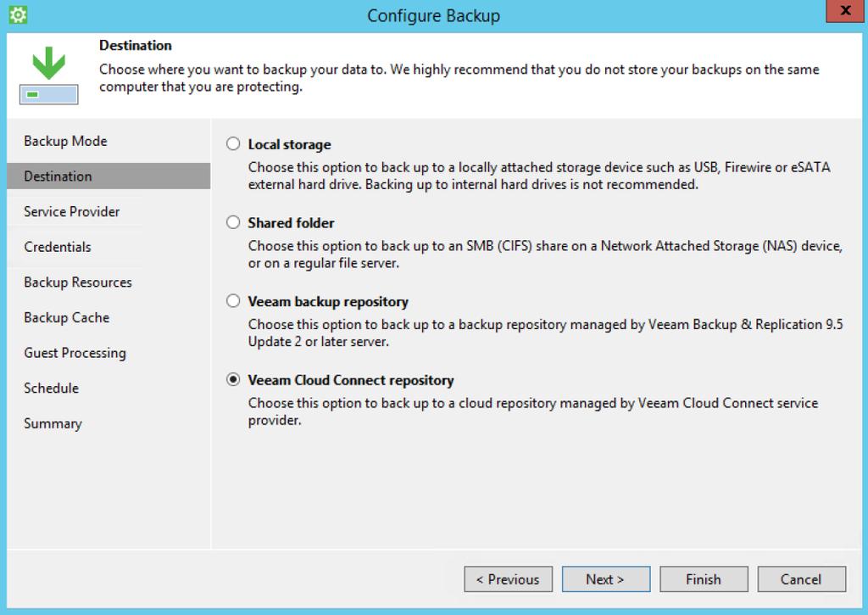Open the Backup Resources step
The width and height of the screenshot is (868, 615).
[77, 282]
